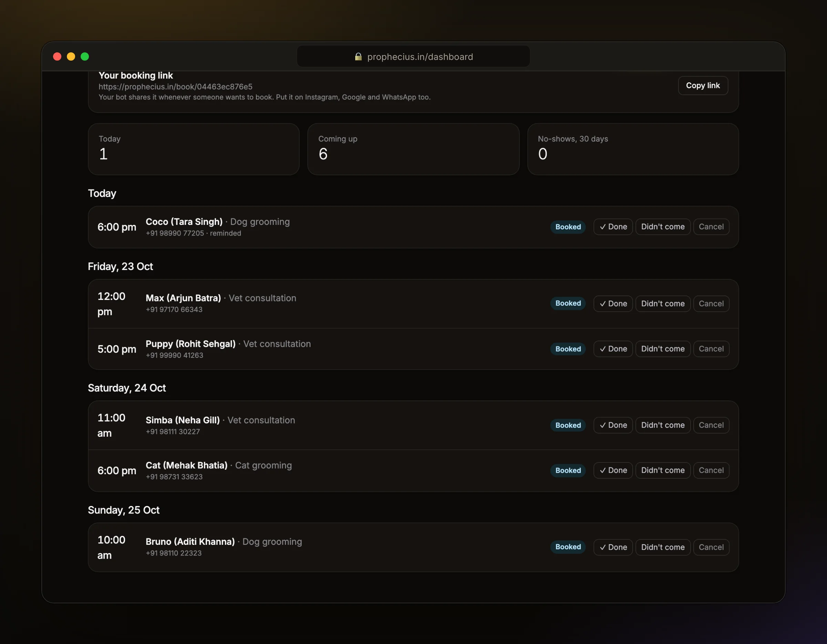Mark Coco (Tara Singh) appointment as Done
The height and width of the screenshot is (644, 827).
[x=613, y=227]
